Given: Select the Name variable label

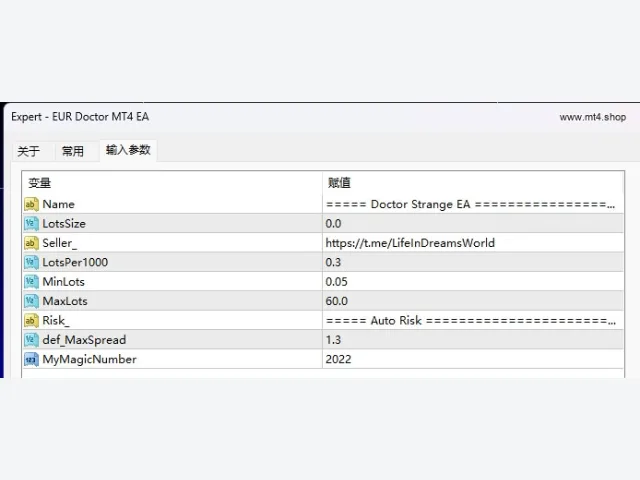Looking at the screenshot, I should pos(58,204).
